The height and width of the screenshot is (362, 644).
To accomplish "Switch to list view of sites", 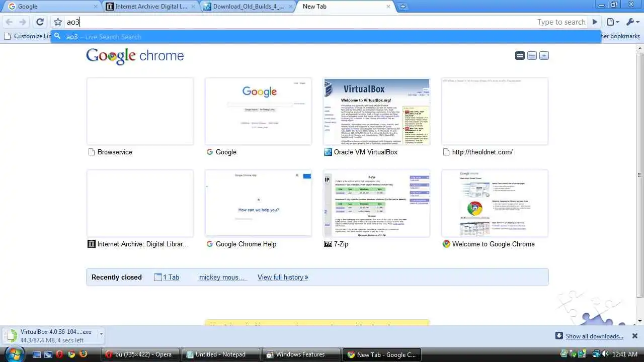I will (532, 56).
